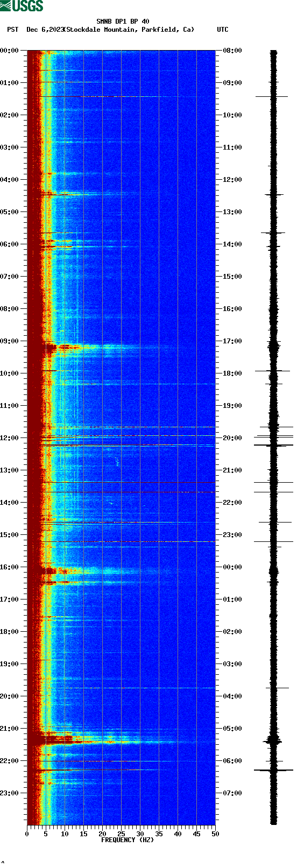Click the PST timezone label

click(13, 30)
